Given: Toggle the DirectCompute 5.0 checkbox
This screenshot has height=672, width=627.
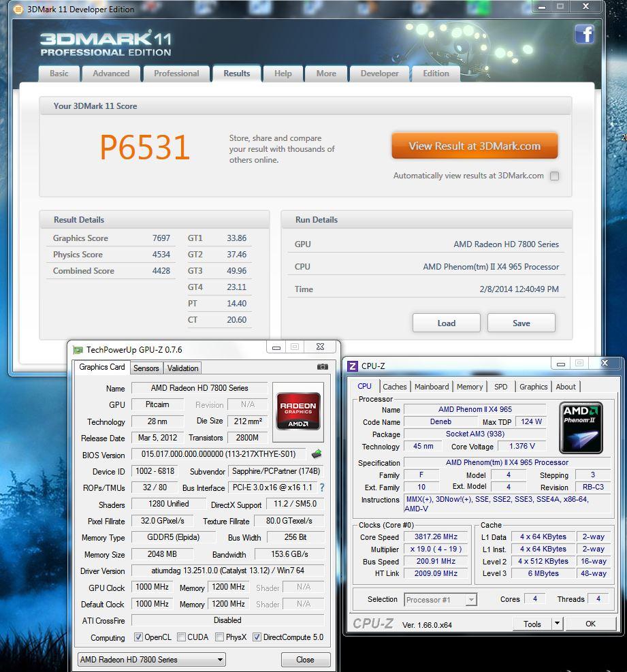Looking at the screenshot, I should pyautogui.click(x=256, y=637).
